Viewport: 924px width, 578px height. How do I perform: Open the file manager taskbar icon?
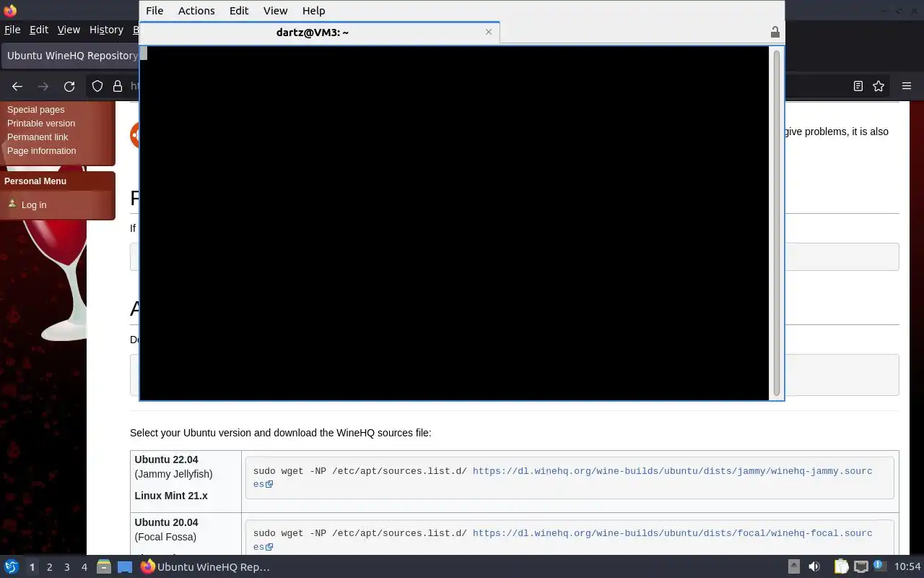coord(104,567)
